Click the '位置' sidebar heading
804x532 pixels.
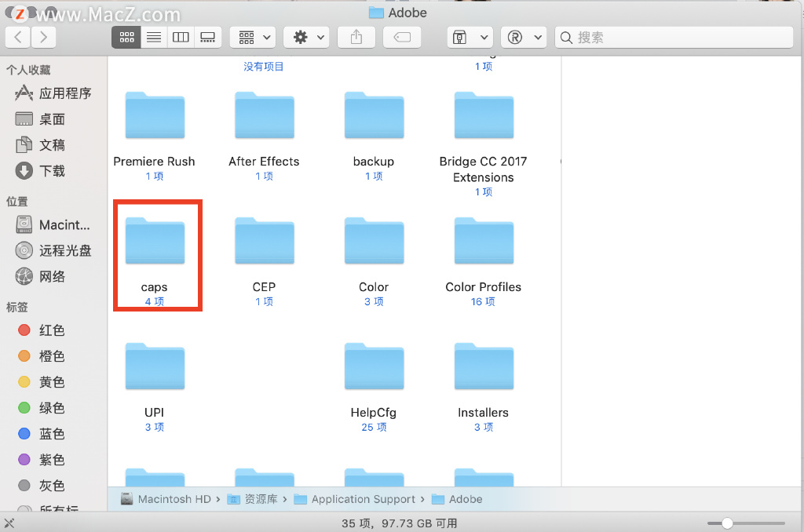point(17,202)
